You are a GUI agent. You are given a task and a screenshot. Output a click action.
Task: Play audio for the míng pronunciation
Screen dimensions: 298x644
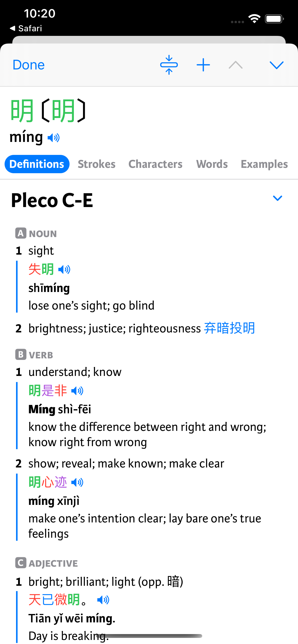pos(53,138)
